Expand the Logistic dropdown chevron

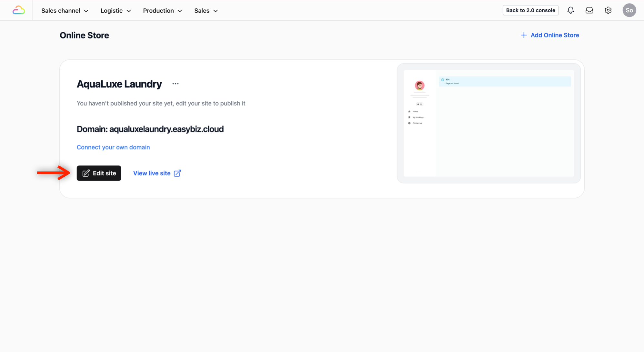coord(129,11)
